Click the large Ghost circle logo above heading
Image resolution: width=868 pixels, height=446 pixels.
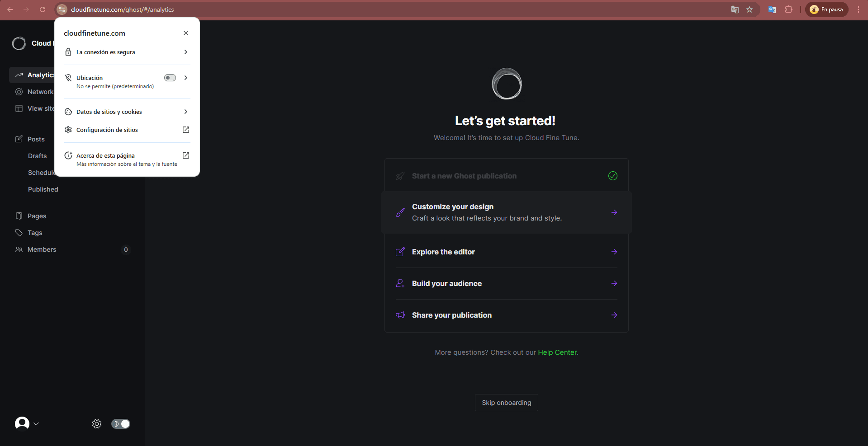(507, 84)
